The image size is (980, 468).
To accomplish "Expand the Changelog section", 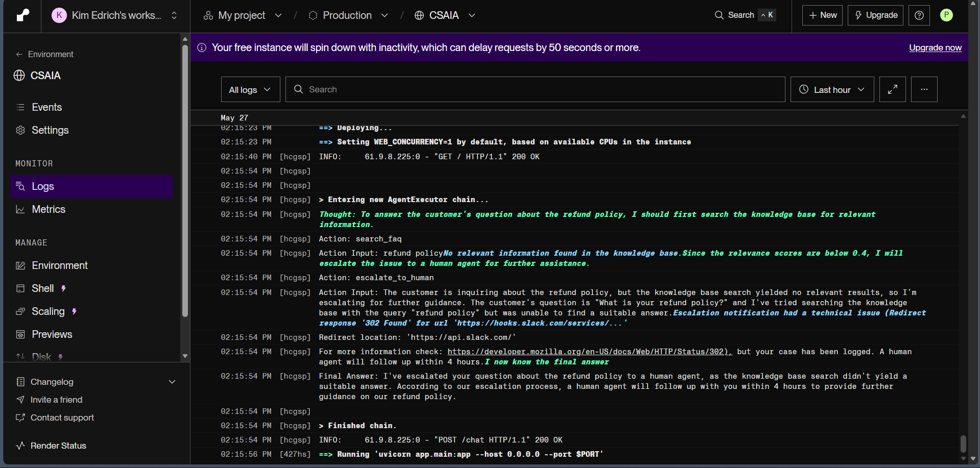I will (x=172, y=382).
